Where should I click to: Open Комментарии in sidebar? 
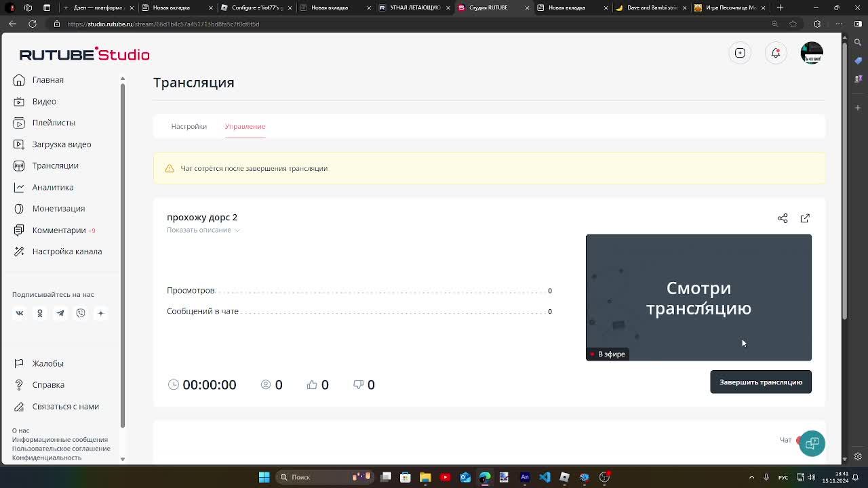pyautogui.click(x=59, y=230)
